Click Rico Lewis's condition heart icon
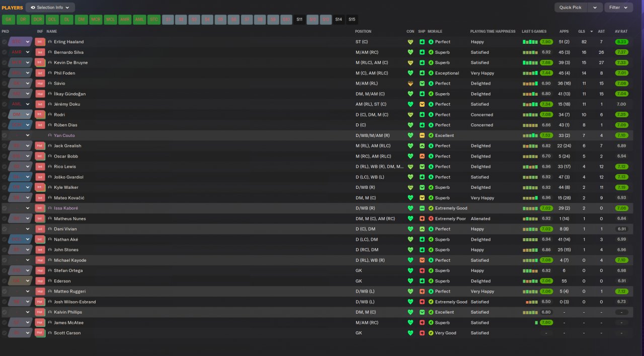The height and width of the screenshot is (356, 644). (410, 167)
